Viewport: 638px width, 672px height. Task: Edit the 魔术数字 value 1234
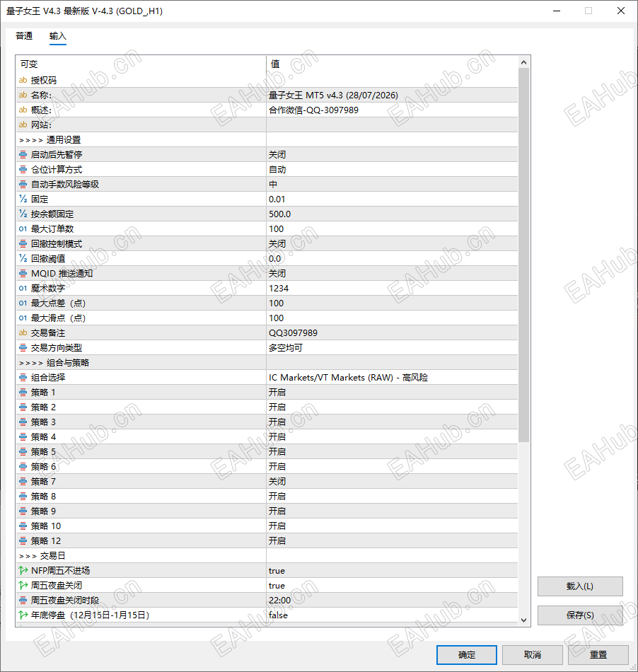point(392,288)
